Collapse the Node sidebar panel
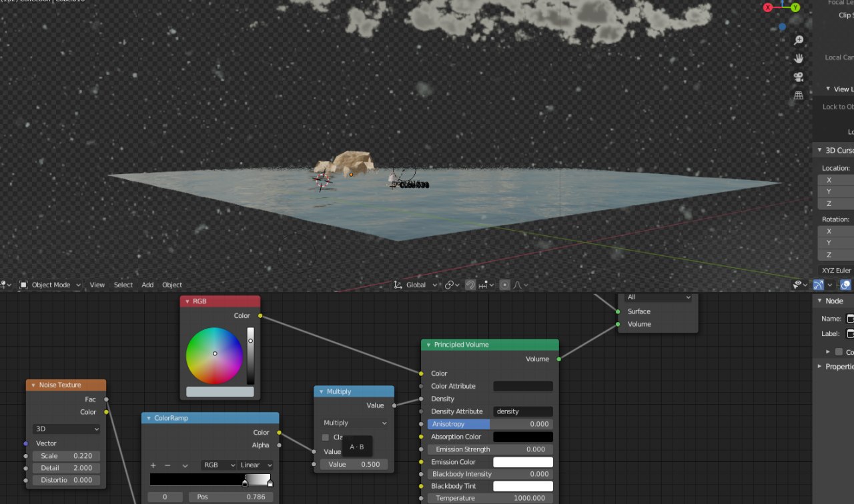This screenshot has height=504, width=854. [x=819, y=301]
